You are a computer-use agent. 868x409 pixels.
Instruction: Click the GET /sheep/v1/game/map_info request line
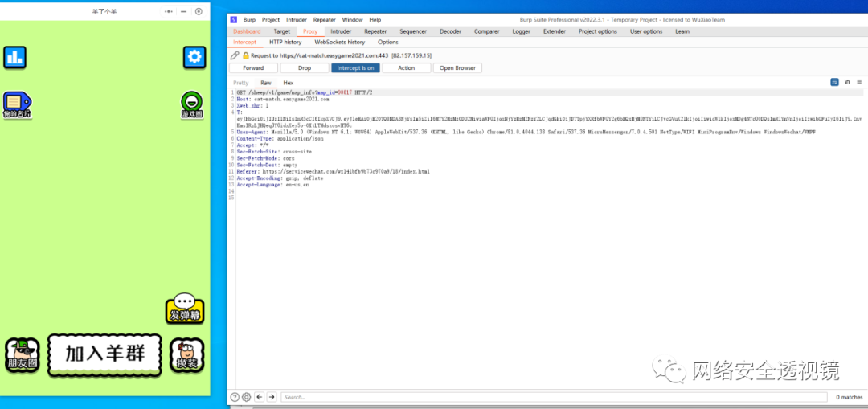click(305, 92)
